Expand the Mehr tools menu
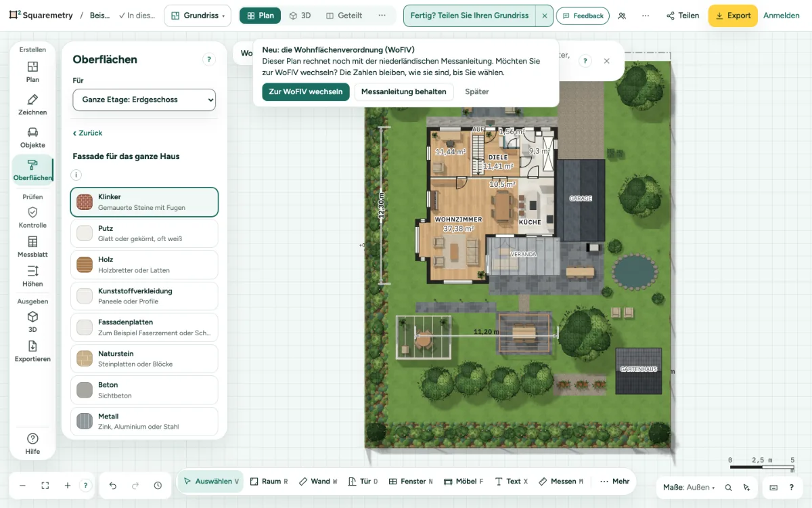 click(614, 482)
